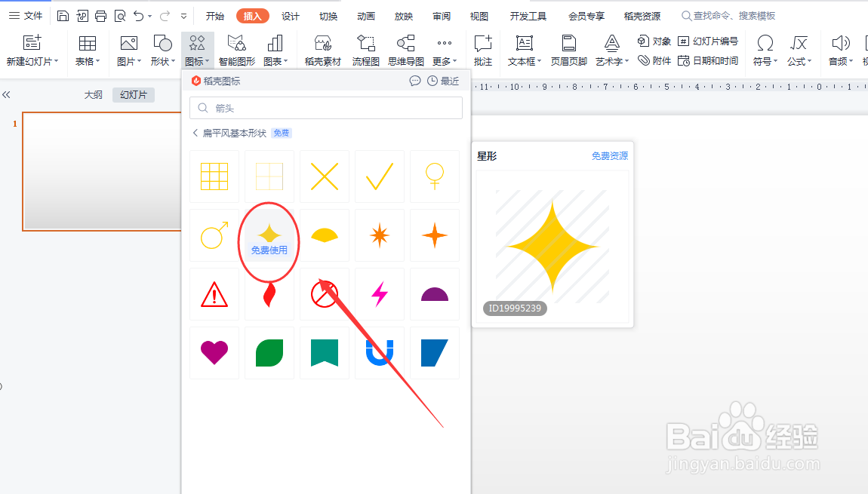Insert a picture via 图片 icon
The image size is (868, 494).
pos(128,43)
